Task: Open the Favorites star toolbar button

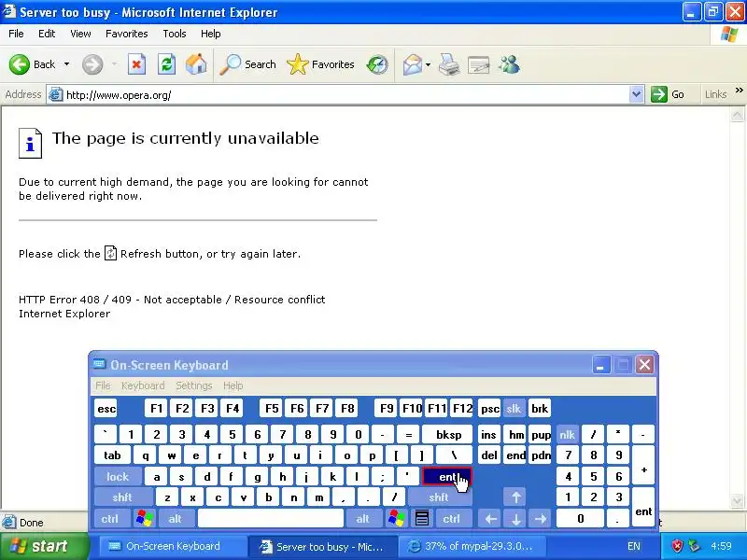Action: coord(320,64)
